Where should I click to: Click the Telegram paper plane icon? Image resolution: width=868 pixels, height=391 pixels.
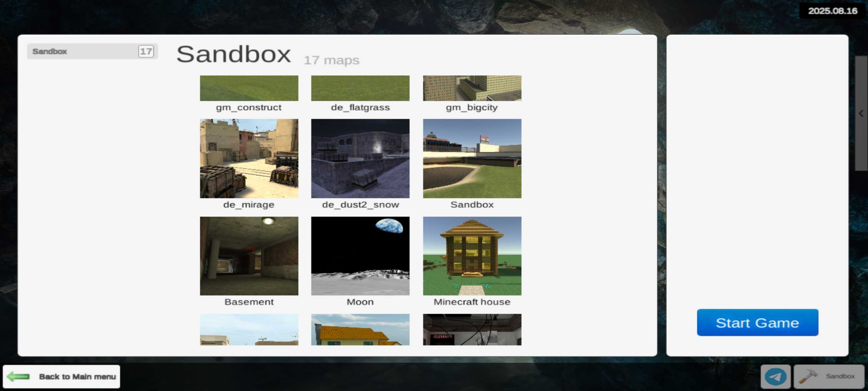(x=775, y=376)
